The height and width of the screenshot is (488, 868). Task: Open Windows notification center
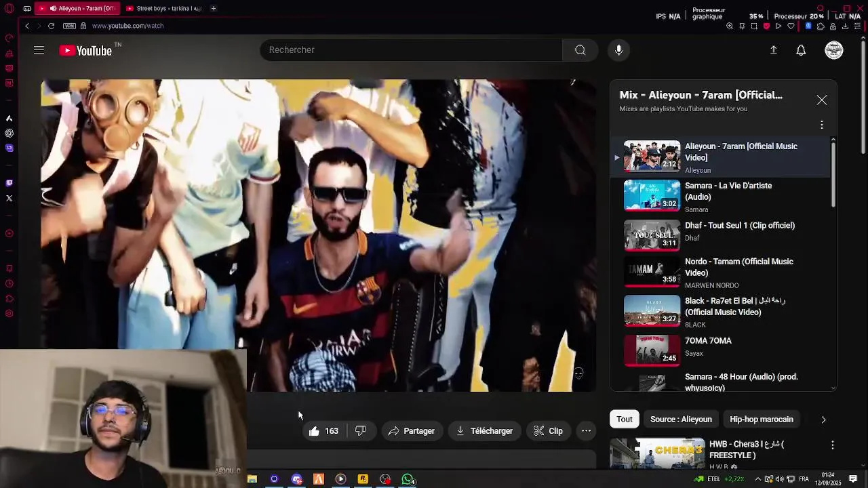point(853,479)
